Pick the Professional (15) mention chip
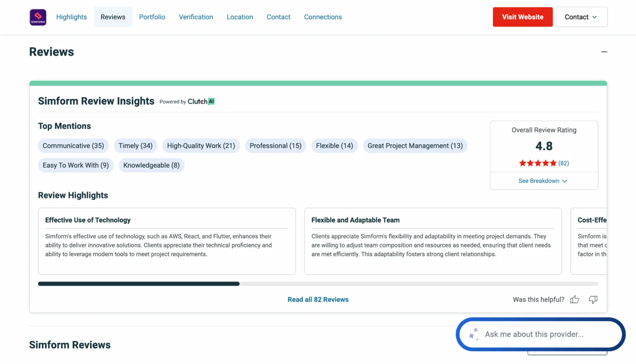The width and height of the screenshot is (636, 364). tap(276, 146)
